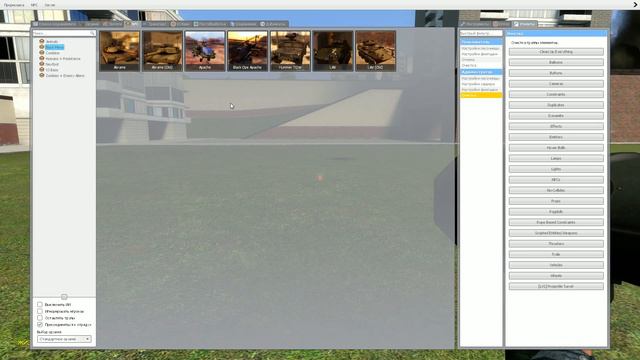This screenshot has height=360, width=640.
Task: Select the Abrams tank thumbnail
Action: pos(120,51)
